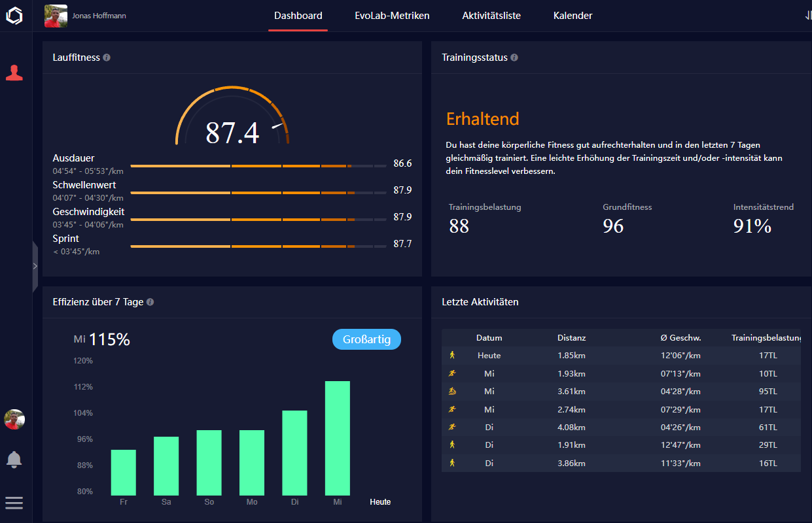Select the red user profile sidebar icon
Screen dimensions: 812x523
(14, 73)
